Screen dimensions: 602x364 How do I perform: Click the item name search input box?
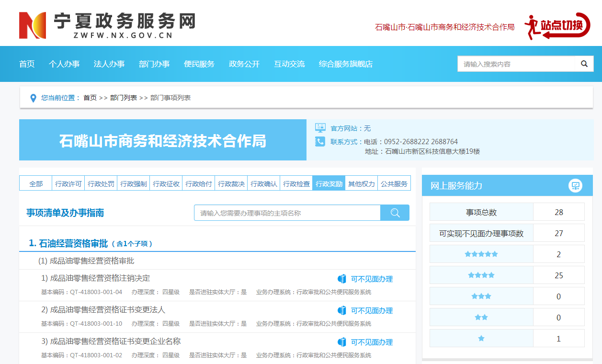click(287, 213)
